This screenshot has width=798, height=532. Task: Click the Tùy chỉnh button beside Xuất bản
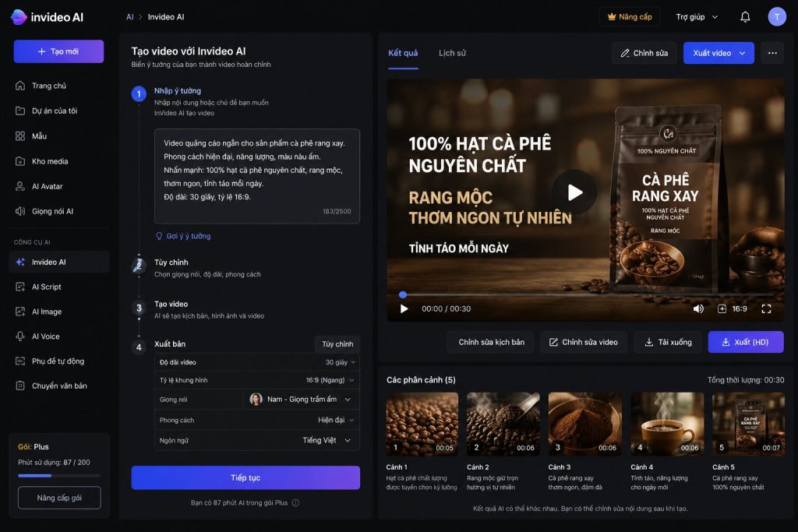[x=337, y=344]
